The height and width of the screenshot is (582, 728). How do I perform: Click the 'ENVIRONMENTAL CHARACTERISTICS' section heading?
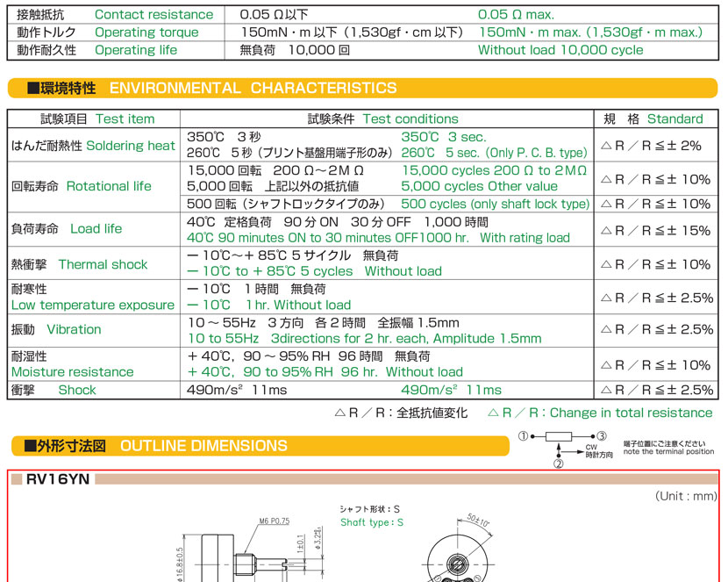click(x=253, y=88)
